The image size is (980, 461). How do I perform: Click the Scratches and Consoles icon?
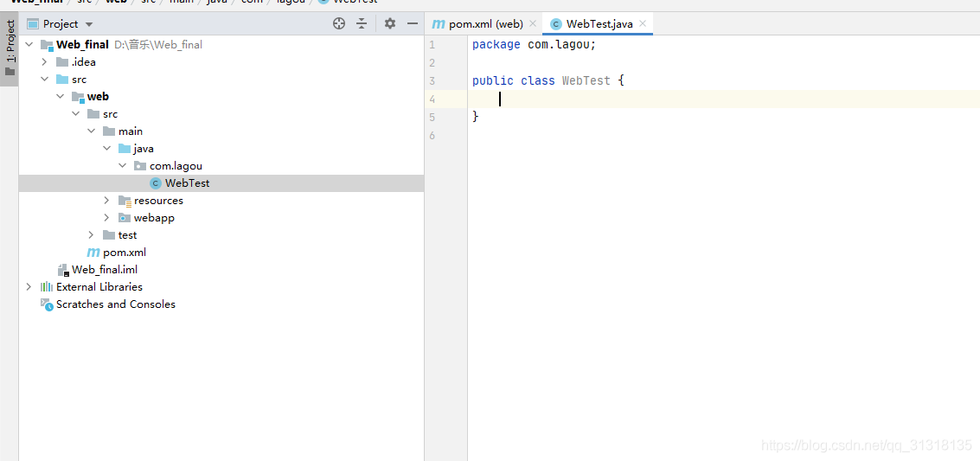pos(47,304)
